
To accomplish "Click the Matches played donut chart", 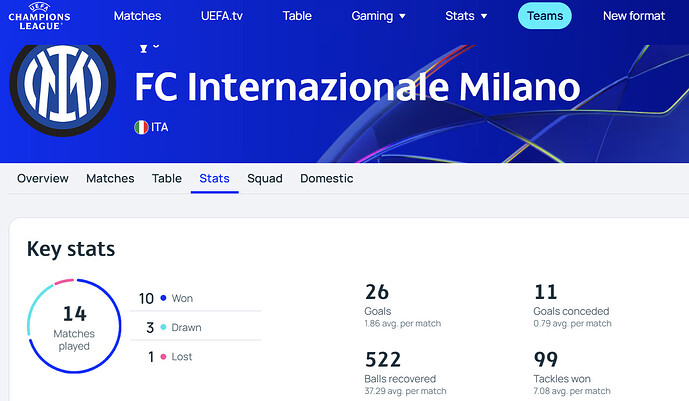I will (74, 326).
